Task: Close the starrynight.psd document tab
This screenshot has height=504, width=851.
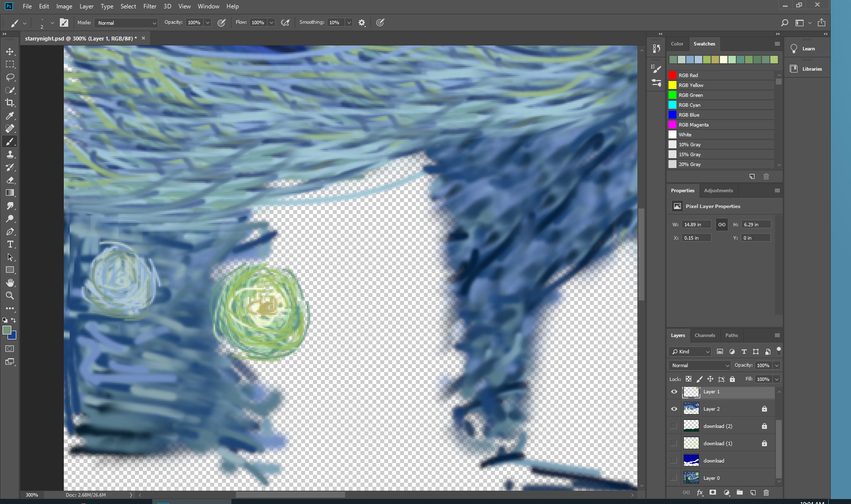Action: 143,38
